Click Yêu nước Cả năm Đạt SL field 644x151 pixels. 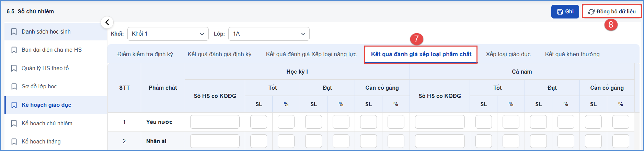pos(538,122)
